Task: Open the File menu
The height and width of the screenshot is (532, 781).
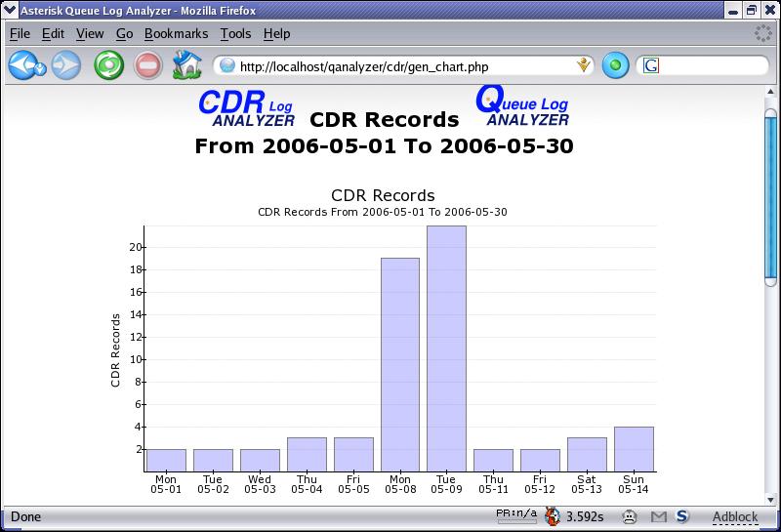Action: click(x=20, y=33)
